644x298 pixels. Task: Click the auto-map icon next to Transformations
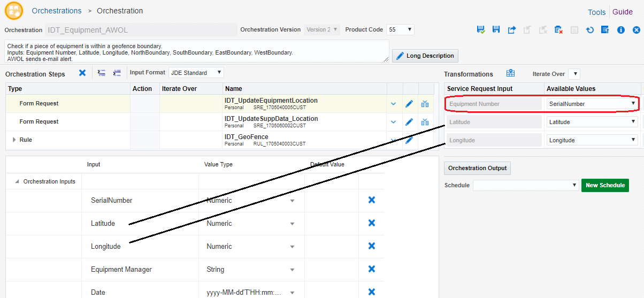click(x=510, y=73)
